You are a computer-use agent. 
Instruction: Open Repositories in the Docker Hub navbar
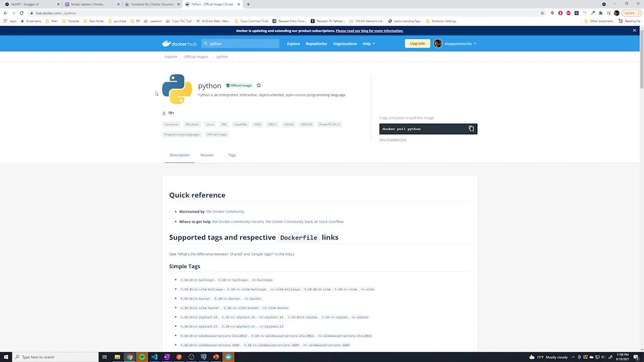[x=316, y=44]
